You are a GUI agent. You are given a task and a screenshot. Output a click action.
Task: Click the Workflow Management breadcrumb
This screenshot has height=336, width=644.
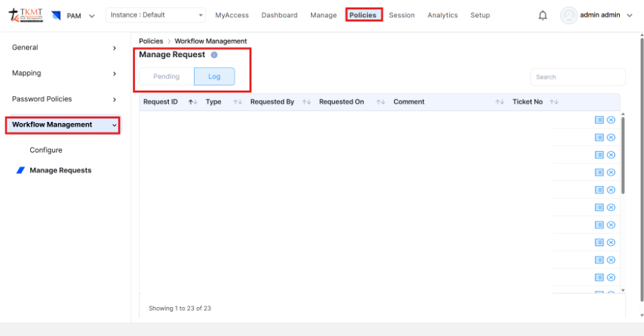[x=211, y=41]
